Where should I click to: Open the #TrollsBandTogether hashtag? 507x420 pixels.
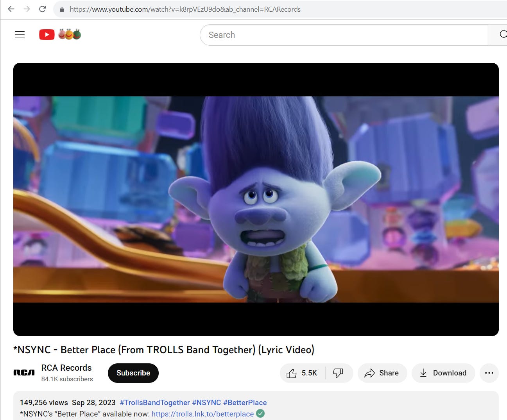tap(155, 402)
